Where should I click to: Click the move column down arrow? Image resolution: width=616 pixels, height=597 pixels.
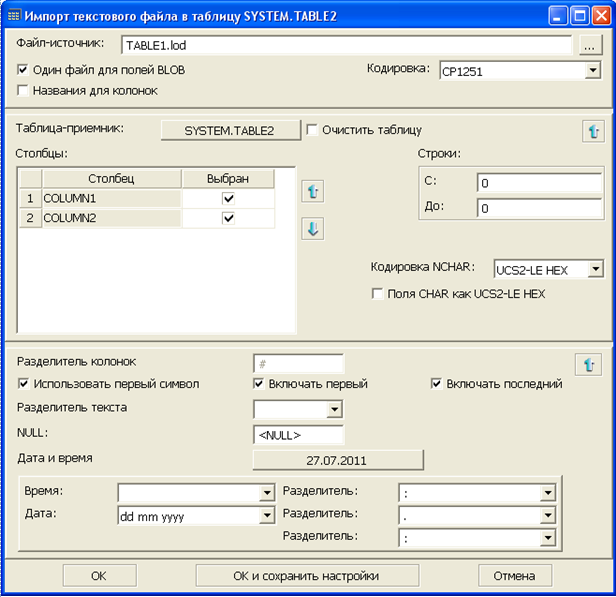[313, 229]
